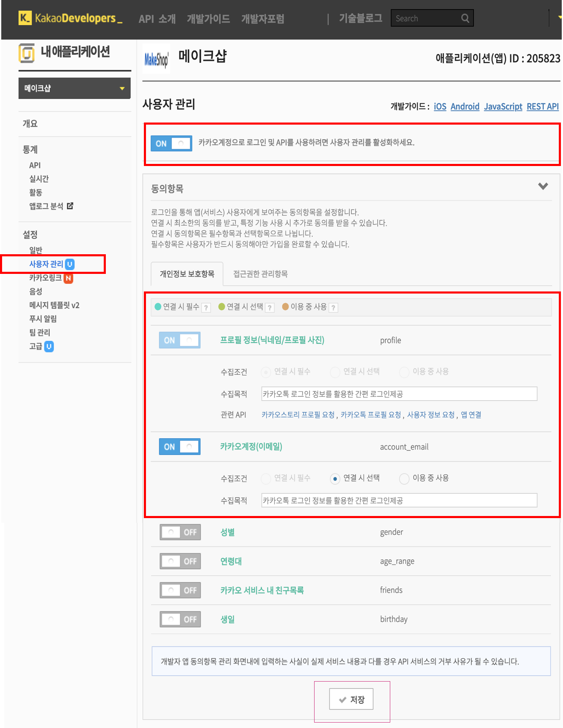Image resolution: width=563 pixels, height=728 pixels.
Task: Open 고급 sidebar item
Action: click(36, 347)
